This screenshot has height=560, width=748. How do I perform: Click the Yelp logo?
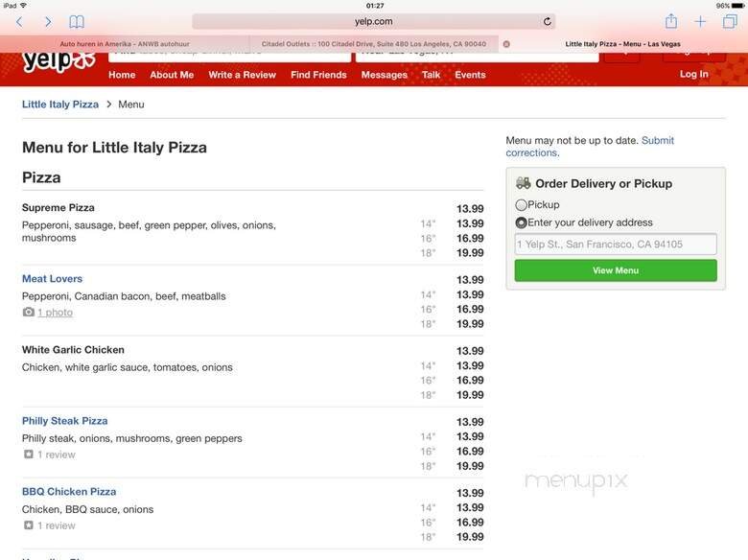(58, 62)
